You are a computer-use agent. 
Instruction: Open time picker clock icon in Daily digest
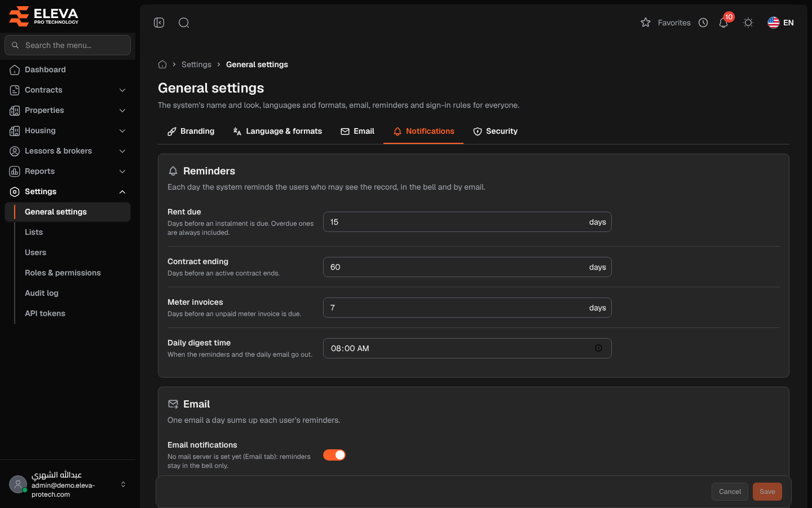(599, 348)
